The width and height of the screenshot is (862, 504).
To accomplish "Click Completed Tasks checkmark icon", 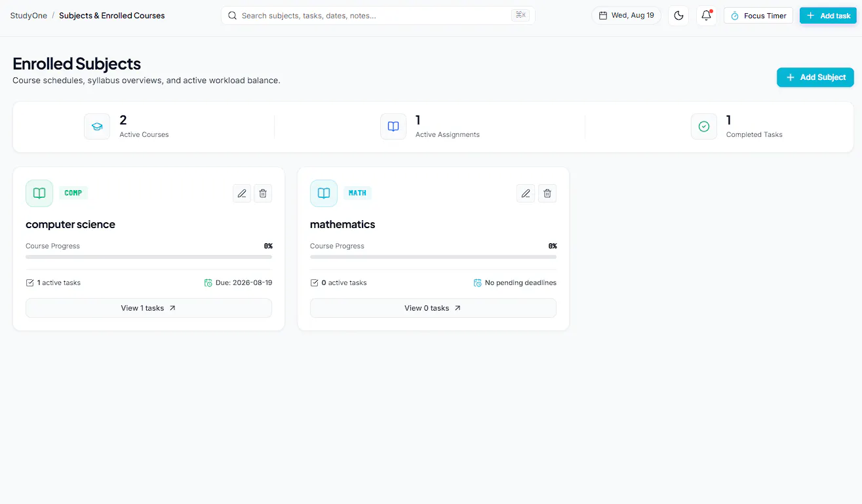I will point(704,126).
